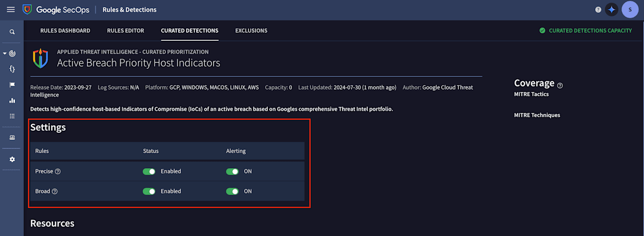Click the ON label in Precise row
The height and width of the screenshot is (236, 644).
pyautogui.click(x=248, y=171)
